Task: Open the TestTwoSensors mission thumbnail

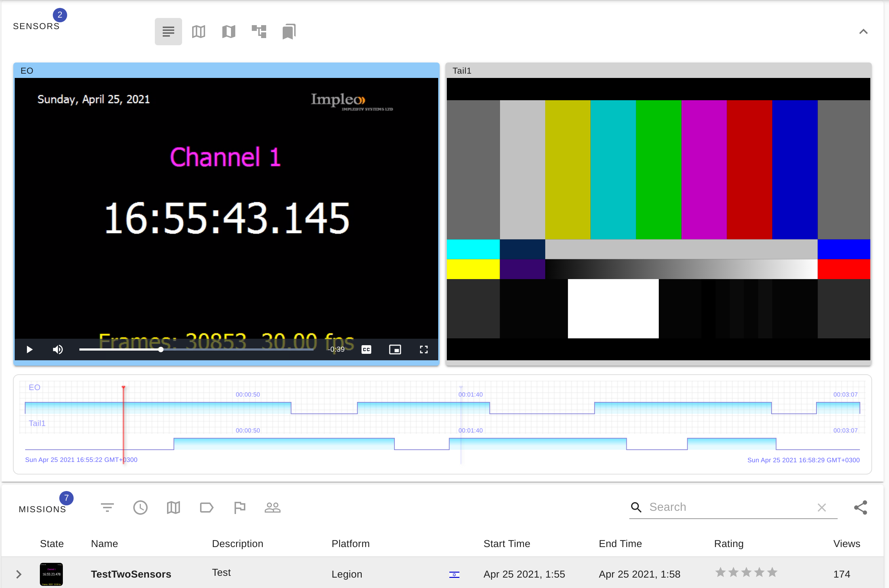Action: tap(51, 574)
